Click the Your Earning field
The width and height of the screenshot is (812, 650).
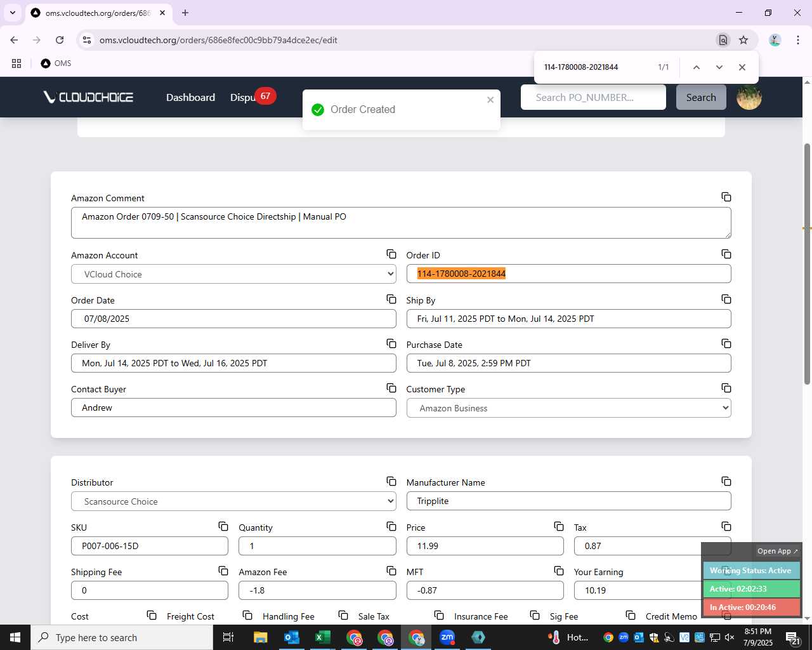coord(652,590)
